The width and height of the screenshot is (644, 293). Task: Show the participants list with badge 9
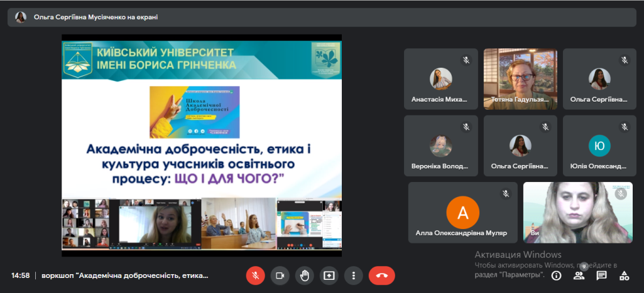coord(579,275)
